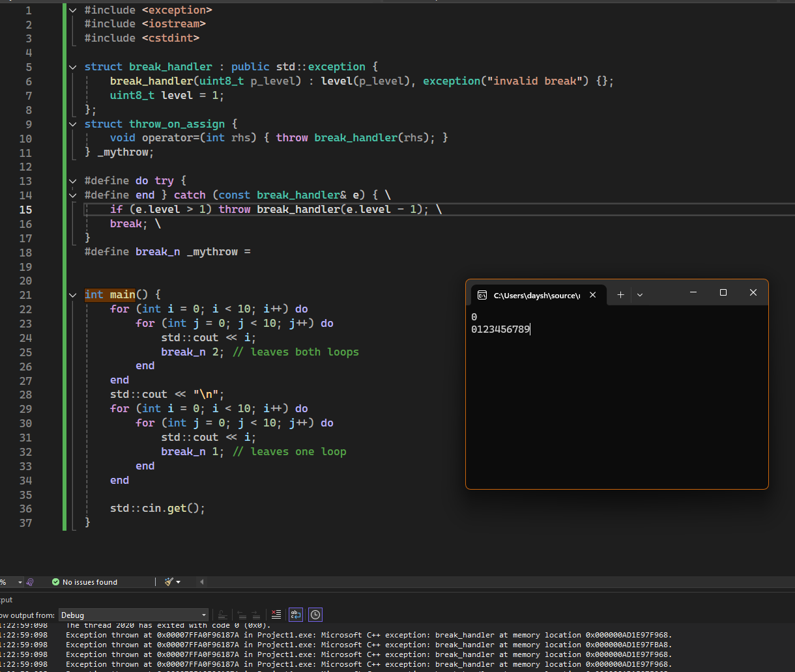The height and width of the screenshot is (672, 795).
Task: Collapse struct throw_on_assign at line 9
Action: click(x=72, y=124)
